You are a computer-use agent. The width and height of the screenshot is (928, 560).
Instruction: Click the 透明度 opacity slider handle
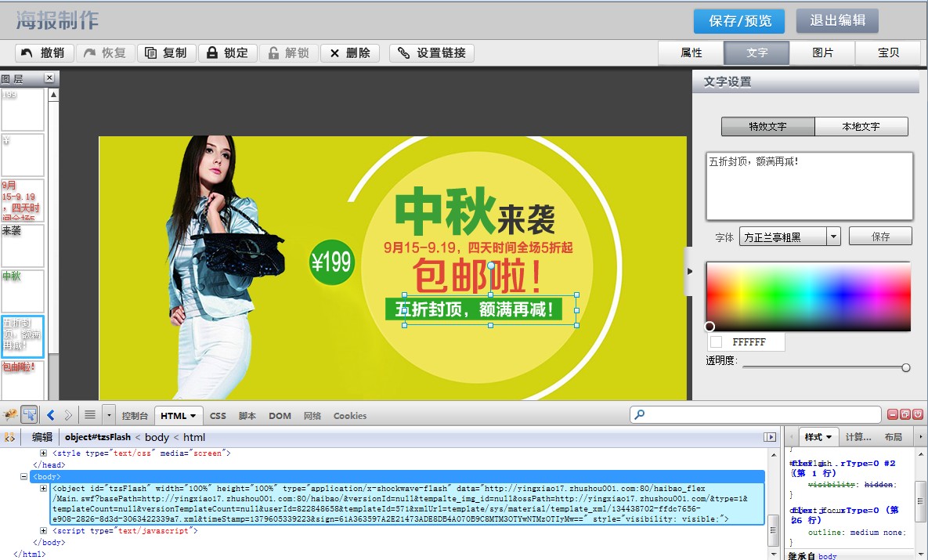coord(905,367)
